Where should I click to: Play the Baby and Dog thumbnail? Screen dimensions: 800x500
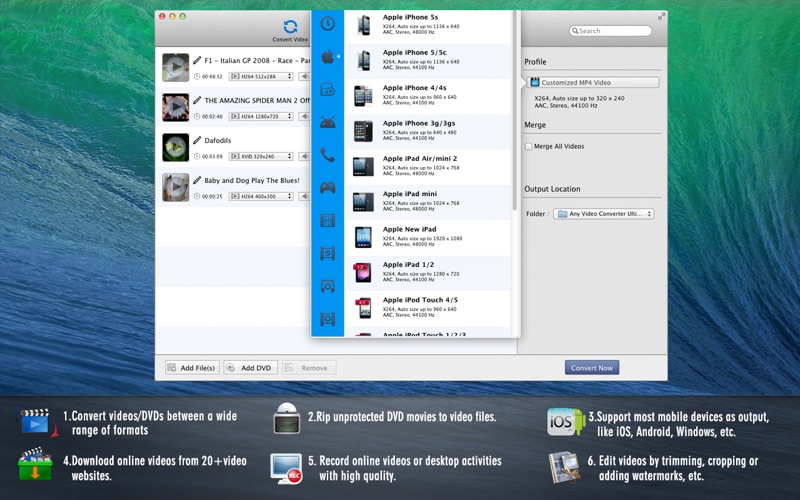[176, 187]
